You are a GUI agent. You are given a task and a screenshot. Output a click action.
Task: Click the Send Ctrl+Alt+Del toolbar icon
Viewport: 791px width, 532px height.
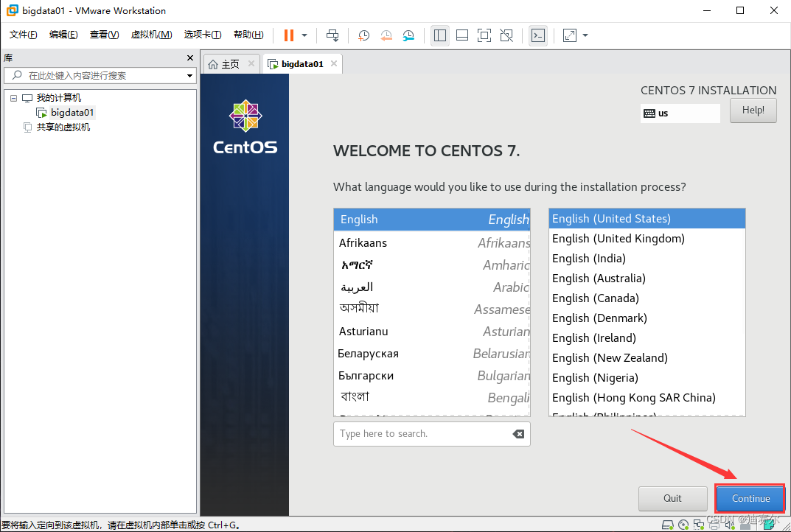(x=332, y=35)
